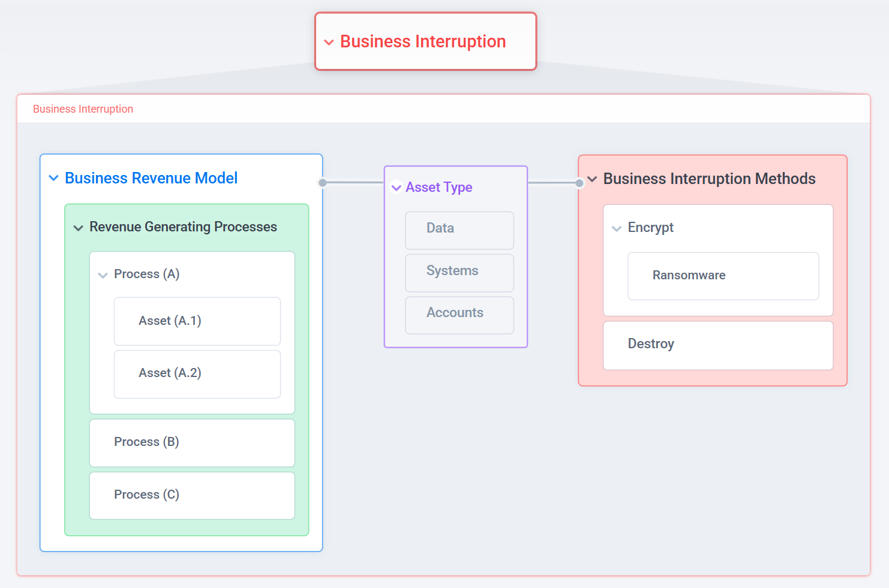Select the Accounts asset type
The height and width of the screenshot is (588, 889).
459,314
